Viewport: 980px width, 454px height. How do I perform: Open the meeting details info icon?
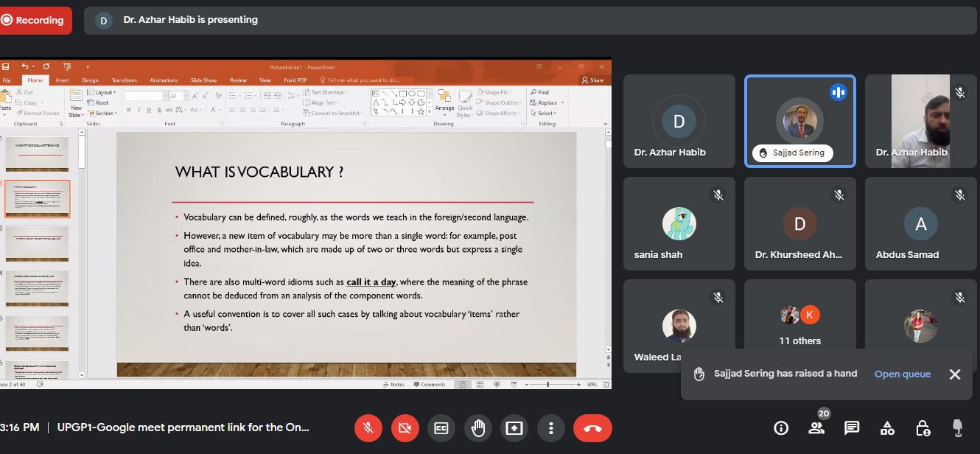pos(781,428)
